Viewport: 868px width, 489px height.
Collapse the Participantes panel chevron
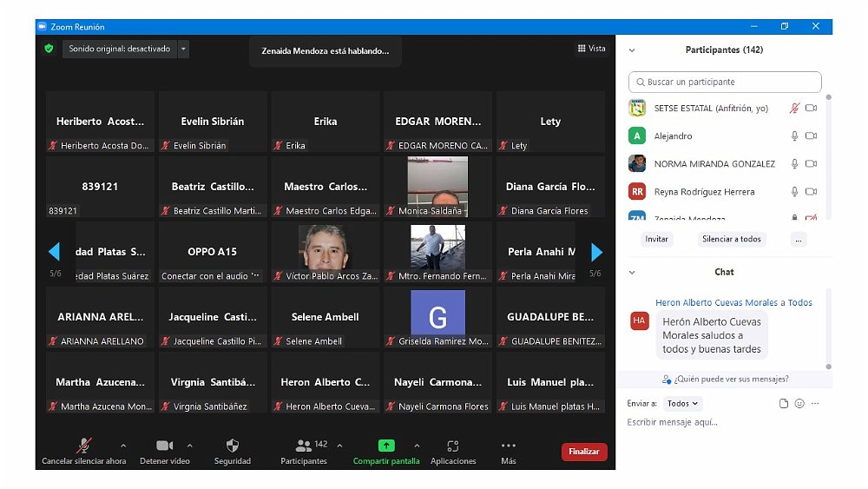point(632,50)
